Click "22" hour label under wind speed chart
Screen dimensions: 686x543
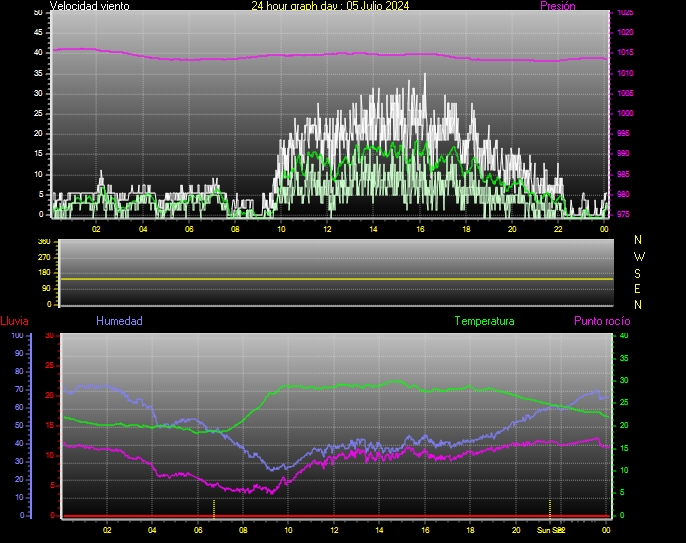click(558, 229)
